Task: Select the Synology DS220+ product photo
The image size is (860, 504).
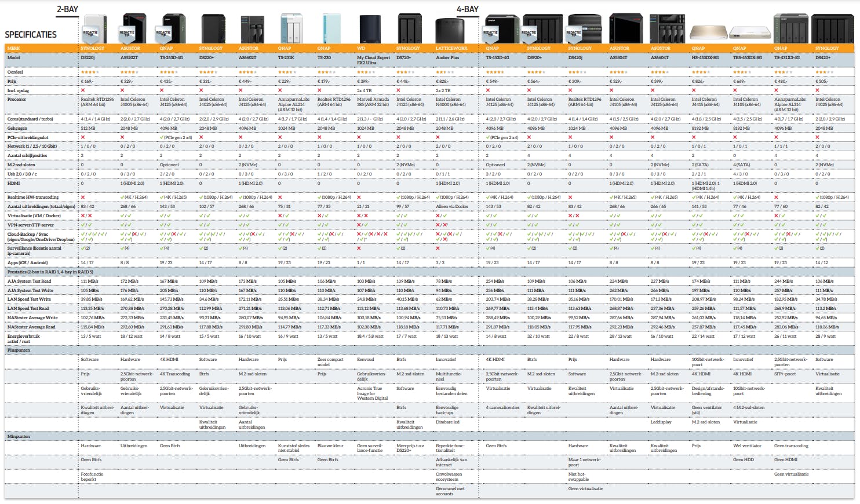Action: (213, 28)
